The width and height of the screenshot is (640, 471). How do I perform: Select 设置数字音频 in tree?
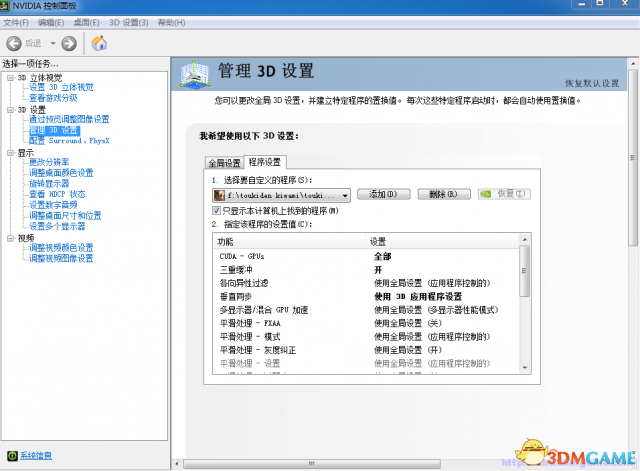53,205
